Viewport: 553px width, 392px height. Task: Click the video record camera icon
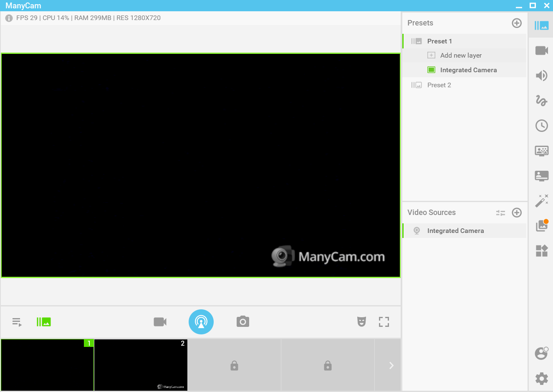click(160, 322)
